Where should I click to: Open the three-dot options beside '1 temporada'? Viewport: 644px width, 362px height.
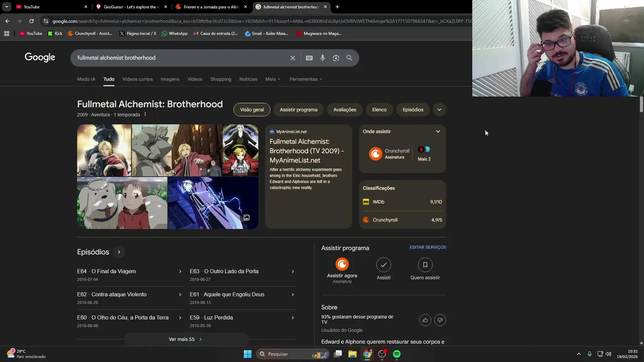145,115
